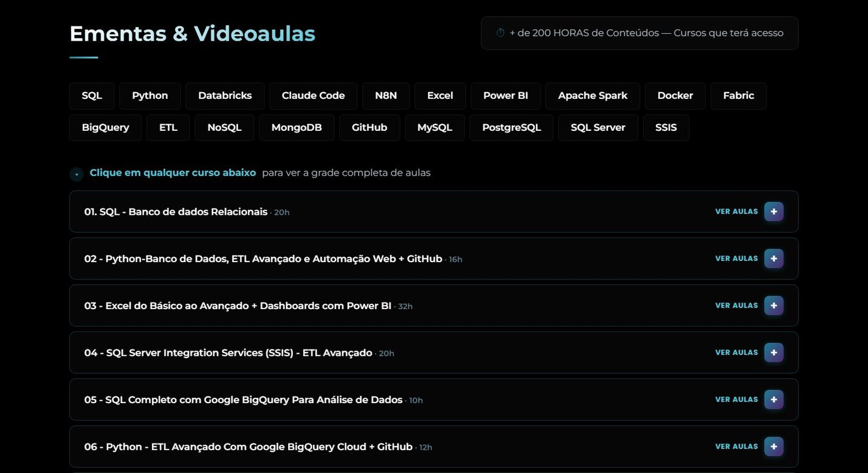Select the Fabric tag
Viewport: 868px width, 473px height.
738,96
